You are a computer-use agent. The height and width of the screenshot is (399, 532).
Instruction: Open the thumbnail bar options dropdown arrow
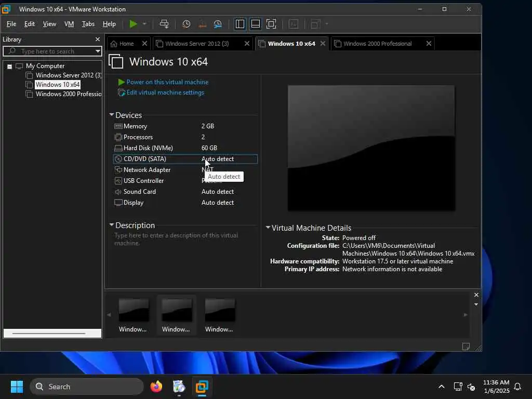coord(476,304)
